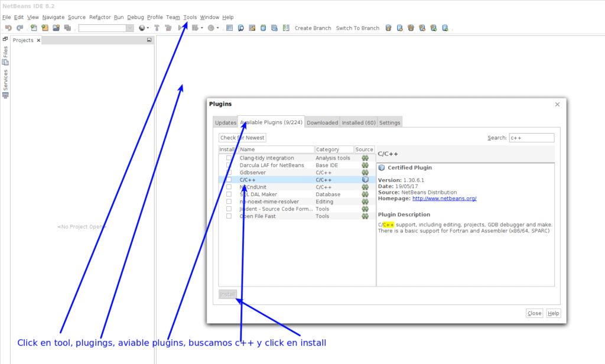Open the Settings tab in Plugins
This screenshot has height=364, width=605.
(390, 122)
